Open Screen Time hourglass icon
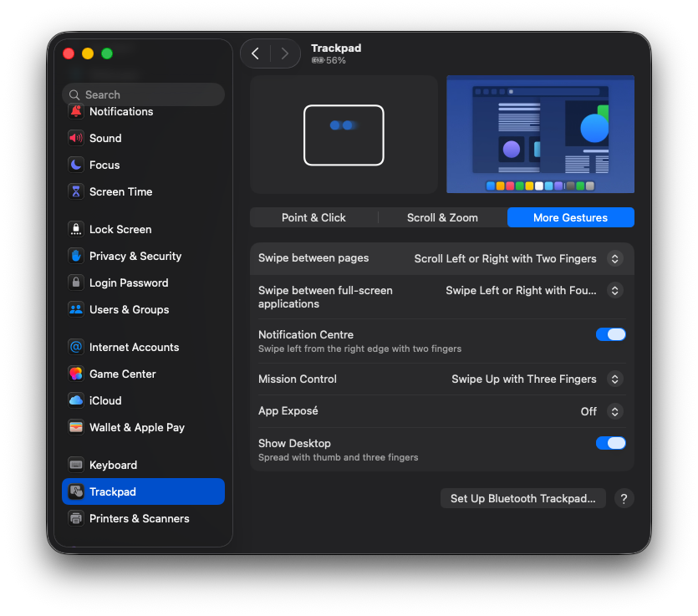698x616 pixels. click(76, 192)
